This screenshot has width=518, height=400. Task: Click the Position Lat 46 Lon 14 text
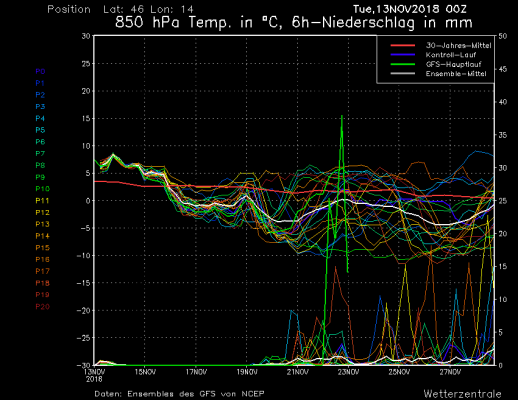[x=120, y=9]
